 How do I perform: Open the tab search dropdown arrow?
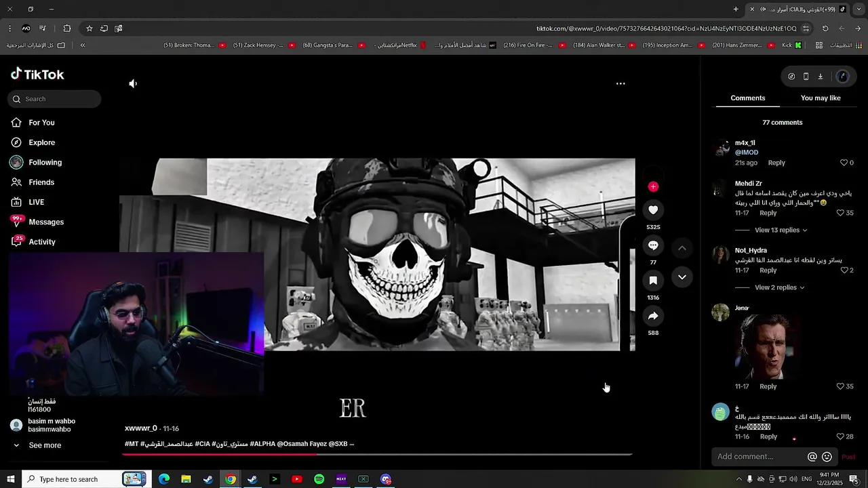858,9
